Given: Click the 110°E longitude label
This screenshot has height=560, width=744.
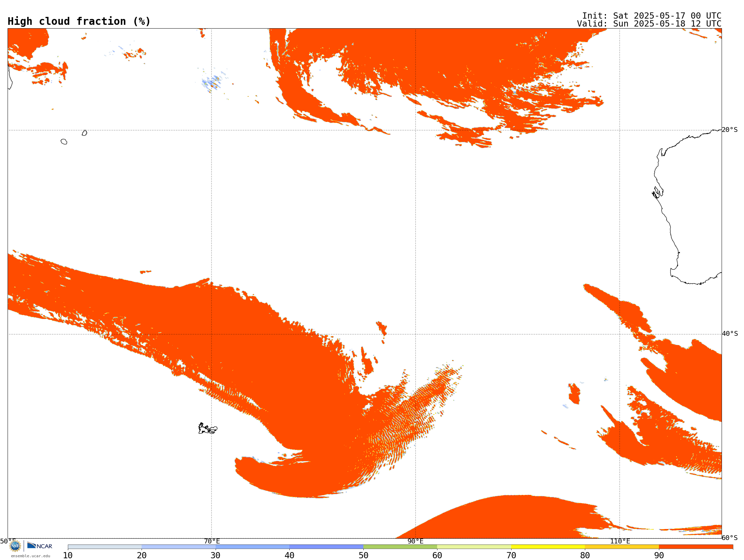Looking at the screenshot, I should click(x=620, y=541).
